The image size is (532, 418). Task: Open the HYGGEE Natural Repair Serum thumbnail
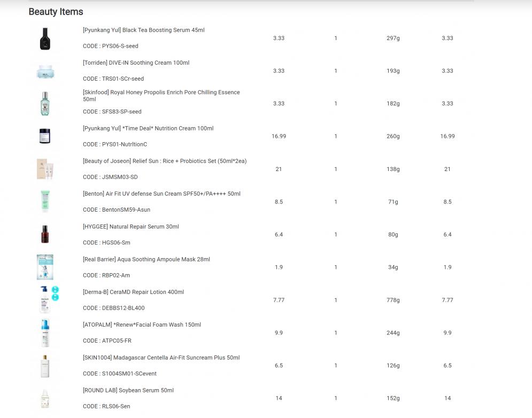tap(45, 235)
